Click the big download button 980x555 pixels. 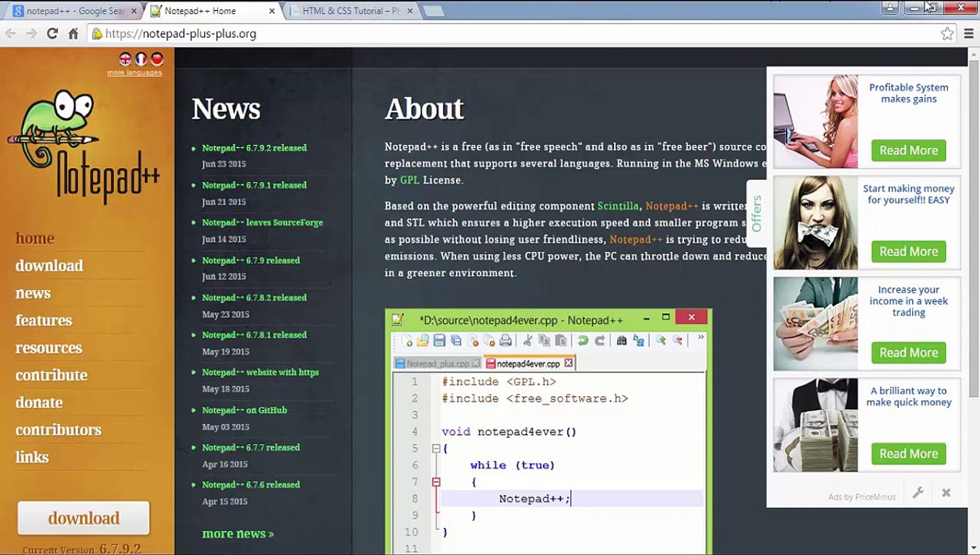point(84,518)
